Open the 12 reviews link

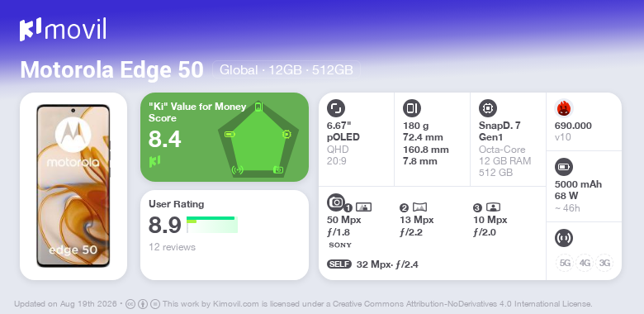[x=172, y=247]
